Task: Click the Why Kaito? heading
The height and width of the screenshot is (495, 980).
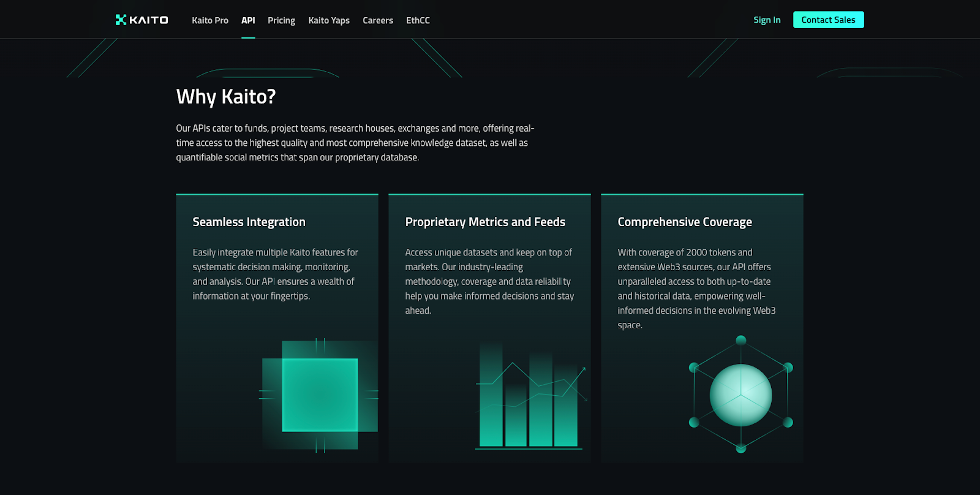Action: 226,97
